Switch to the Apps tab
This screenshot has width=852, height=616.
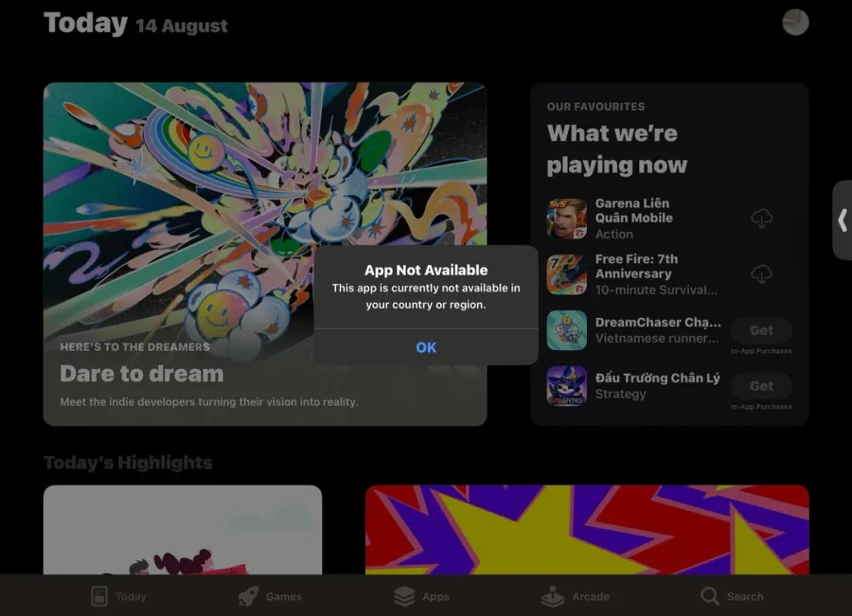pos(421,596)
